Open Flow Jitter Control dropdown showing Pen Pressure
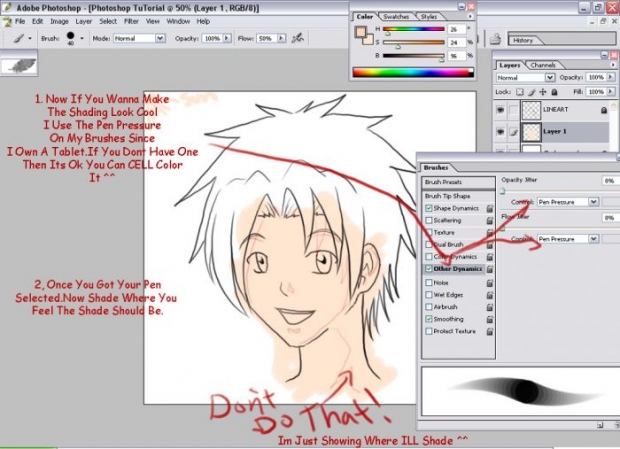Image resolution: width=620 pixels, height=449 pixels. click(x=567, y=239)
